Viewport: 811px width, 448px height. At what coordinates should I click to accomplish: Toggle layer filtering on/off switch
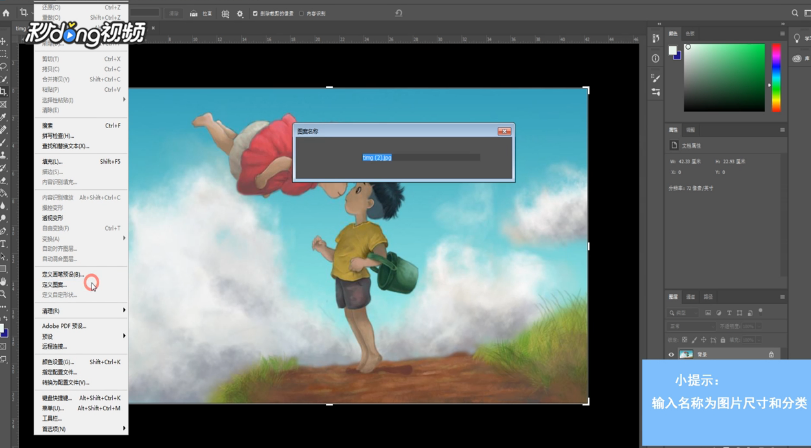[760, 311]
